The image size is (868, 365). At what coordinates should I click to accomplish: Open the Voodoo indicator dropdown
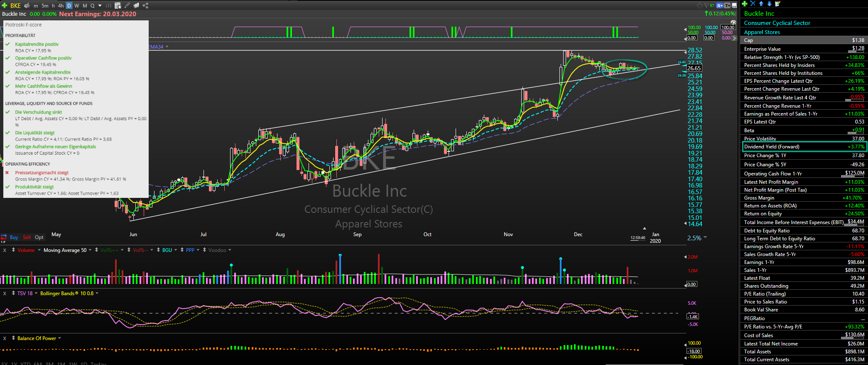coord(230,250)
